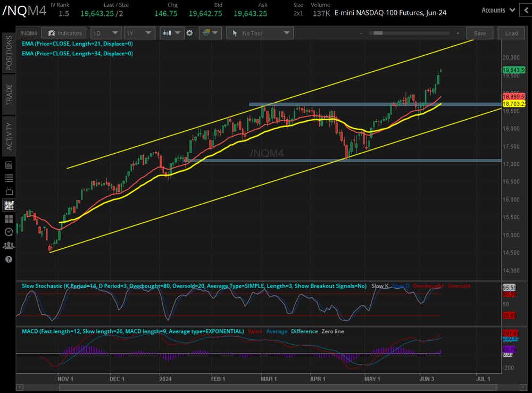Click the zoom in plus beside zoom slider

458,33
